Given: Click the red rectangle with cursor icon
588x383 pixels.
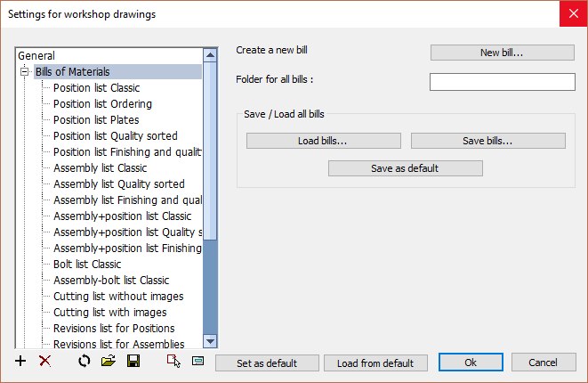Looking at the screenshot, I should point(173,362).
